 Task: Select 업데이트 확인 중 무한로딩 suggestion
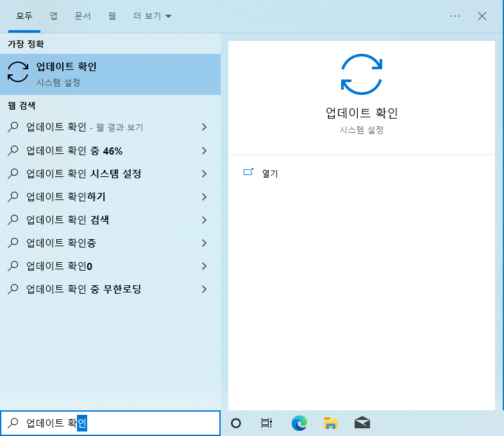pyautogui.click(x=110, y=289)
